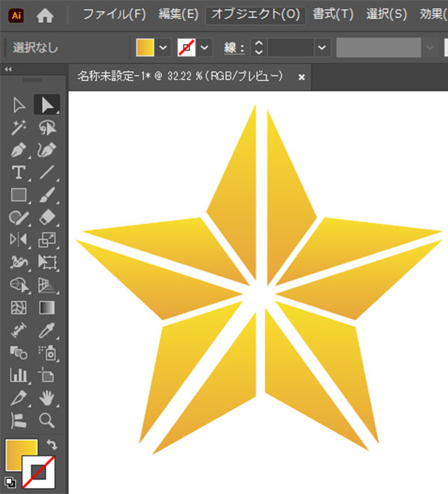Select the Rectangle tool

pos(19,195)
